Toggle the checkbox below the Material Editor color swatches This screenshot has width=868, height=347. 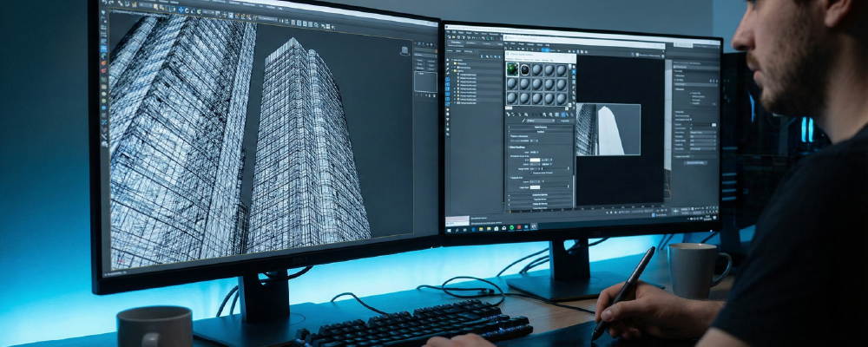click(531, 172)
